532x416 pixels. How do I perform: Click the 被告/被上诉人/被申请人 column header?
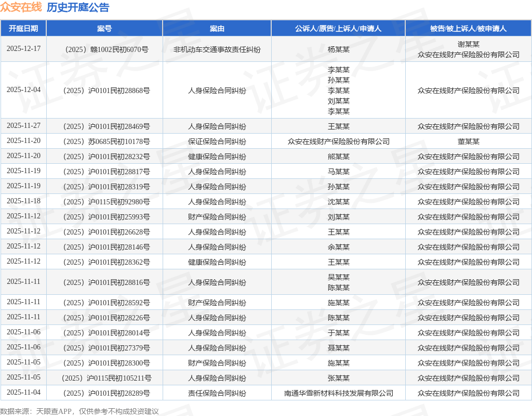click(468, 29)
